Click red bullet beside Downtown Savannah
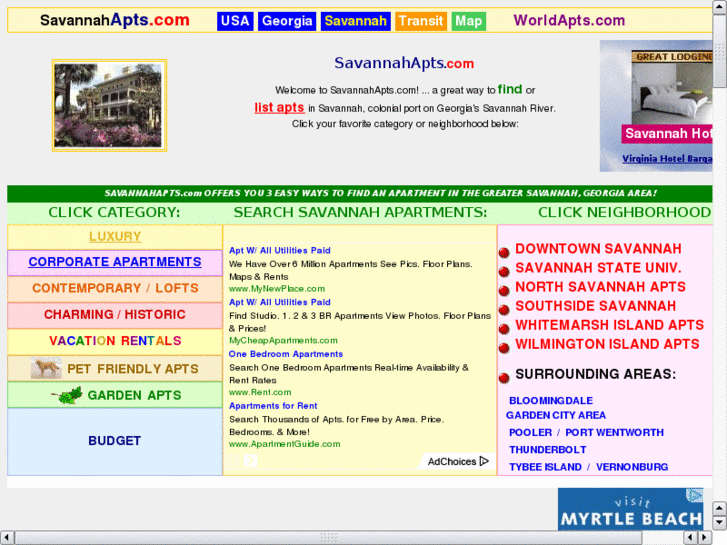Image resolution: width=727 pixels, height=545 pixels. (x=504, y=253)
